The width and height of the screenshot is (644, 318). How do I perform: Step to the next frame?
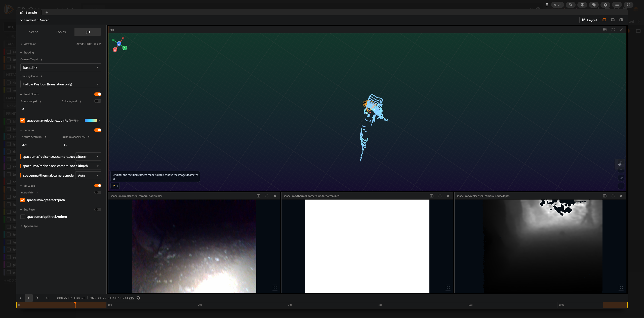tap(37, 298)
